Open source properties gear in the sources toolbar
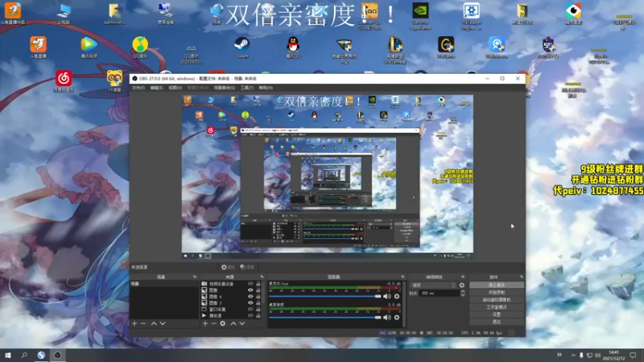The image size is (644, 362). (223, 323)
